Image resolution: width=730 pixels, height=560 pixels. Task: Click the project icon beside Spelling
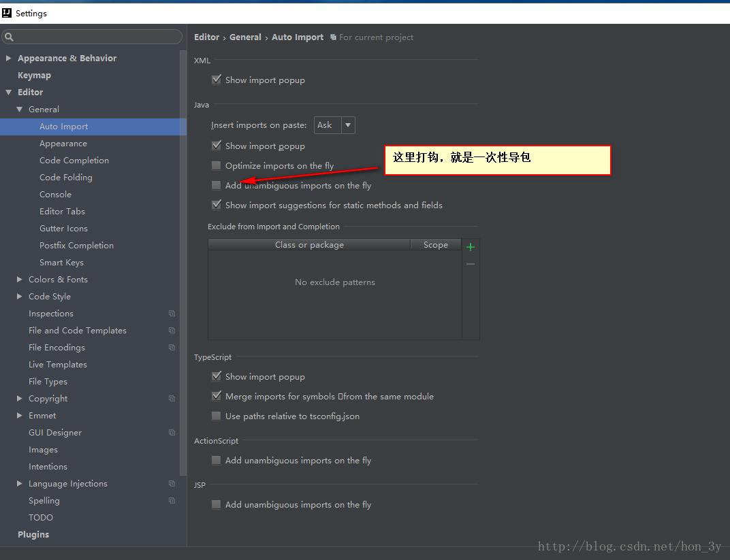(172, 501)
